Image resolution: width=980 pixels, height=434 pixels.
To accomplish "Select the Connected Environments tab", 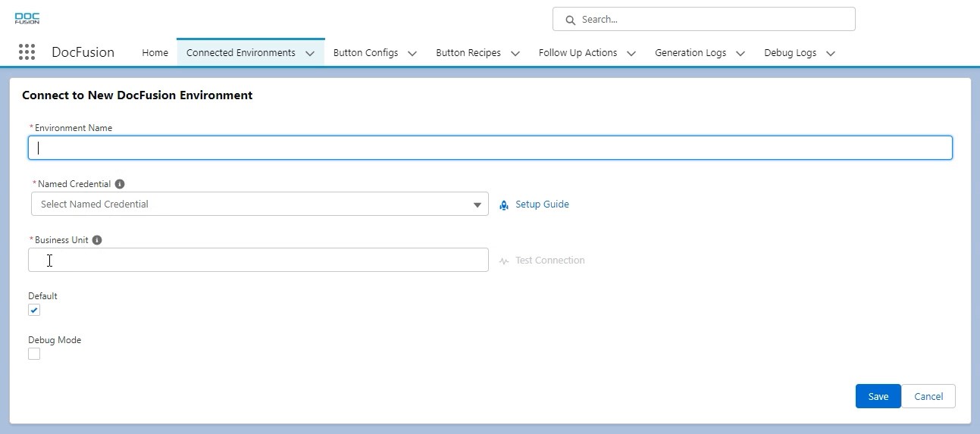I will 241,53.
